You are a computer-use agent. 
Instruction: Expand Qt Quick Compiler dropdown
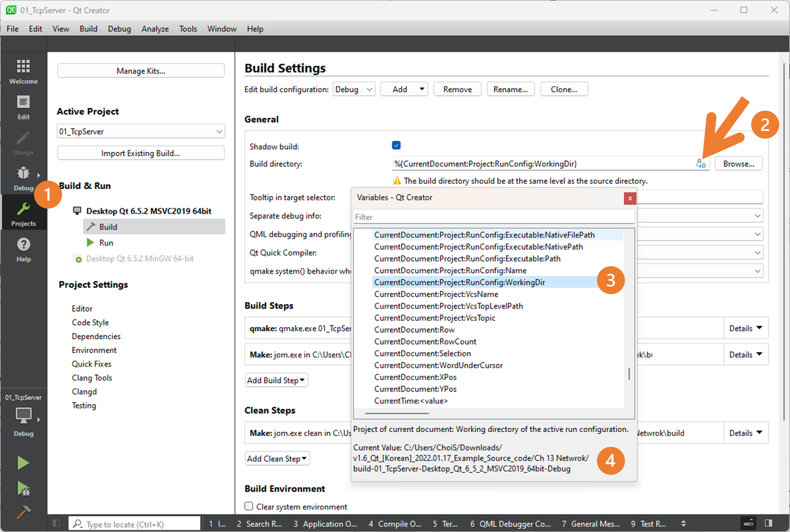tap(757, 253)
